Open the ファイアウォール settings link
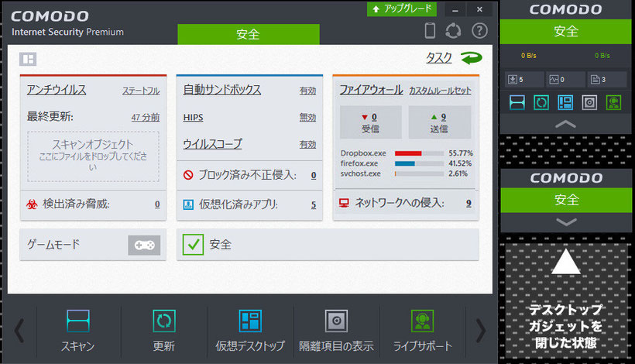This screenshot has width=635, height=364. [371, 90]
